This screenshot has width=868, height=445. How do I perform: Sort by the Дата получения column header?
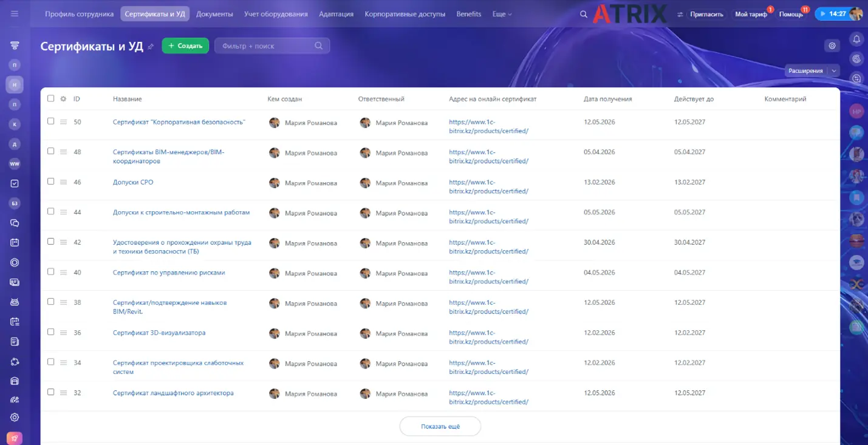pos(607,99)
